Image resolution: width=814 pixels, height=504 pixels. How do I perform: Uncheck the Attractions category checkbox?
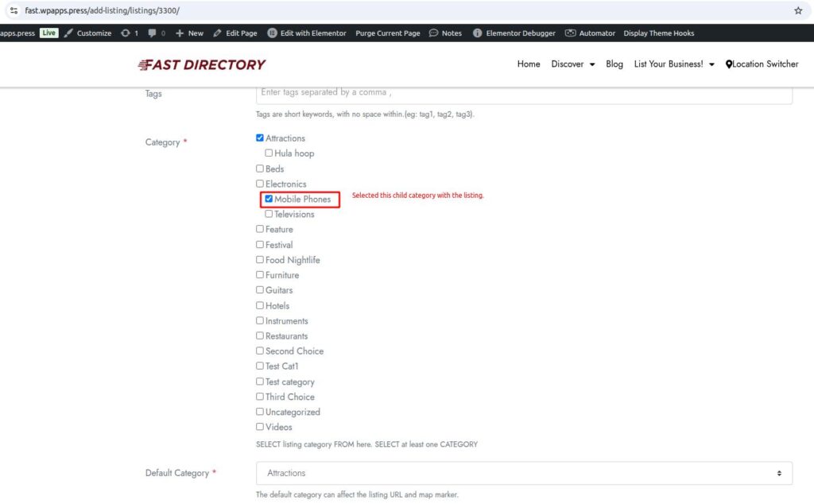click(x=260, y=138)
